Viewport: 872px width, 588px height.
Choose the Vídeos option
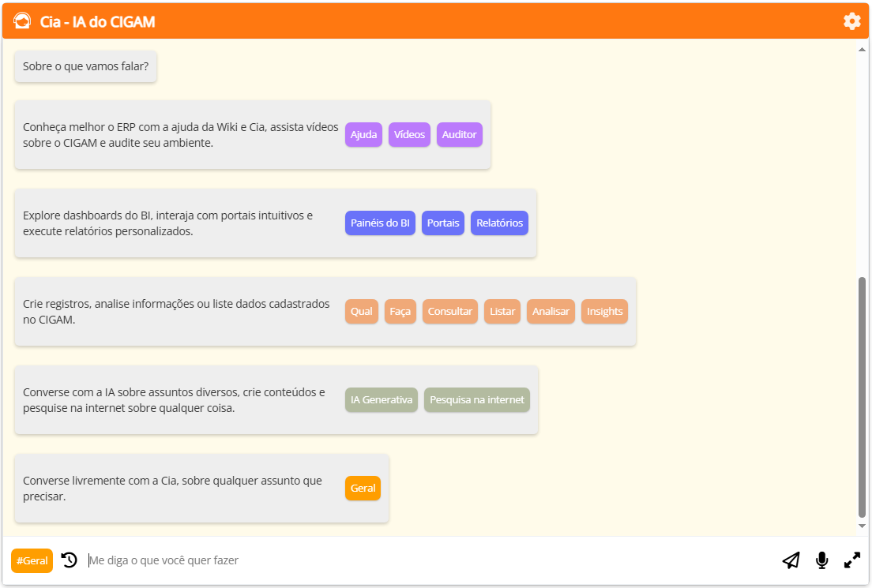409,134
